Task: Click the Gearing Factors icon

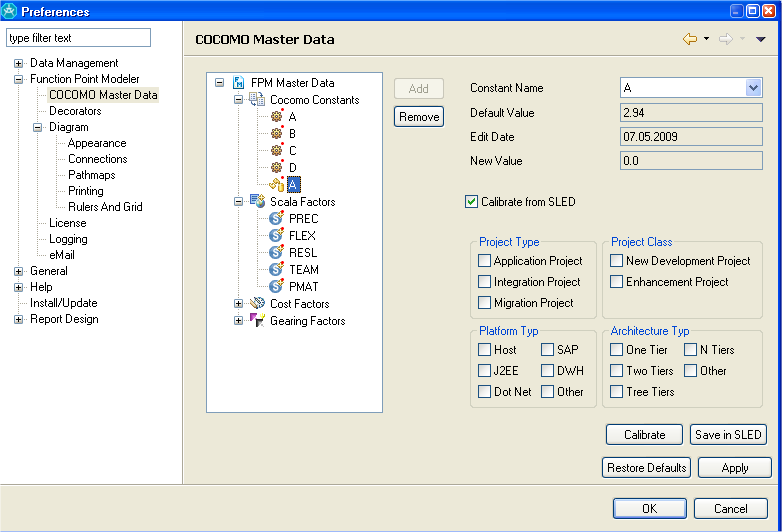Action: pyautogui.click(x=257, y=320)
